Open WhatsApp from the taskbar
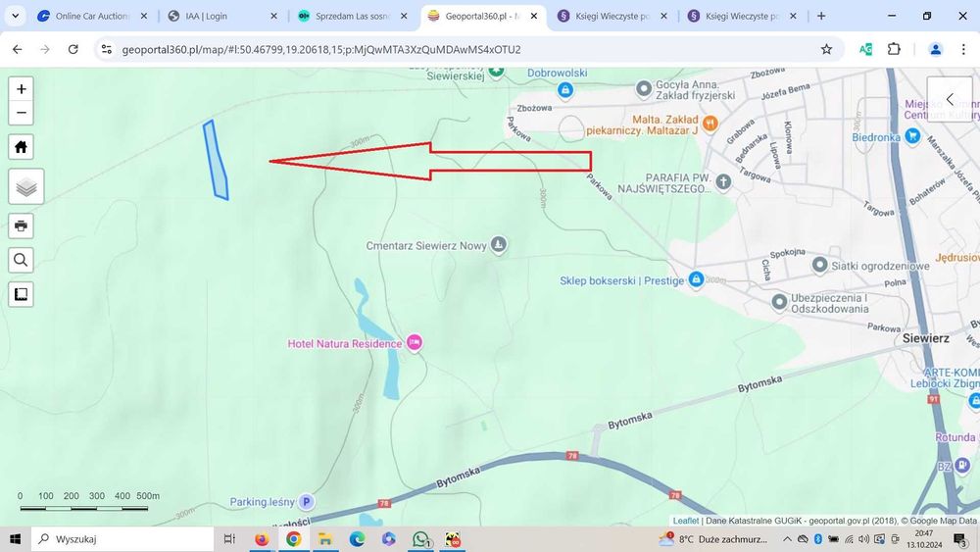980x552 pixels. pyautogui.click(x=421, y=539)
